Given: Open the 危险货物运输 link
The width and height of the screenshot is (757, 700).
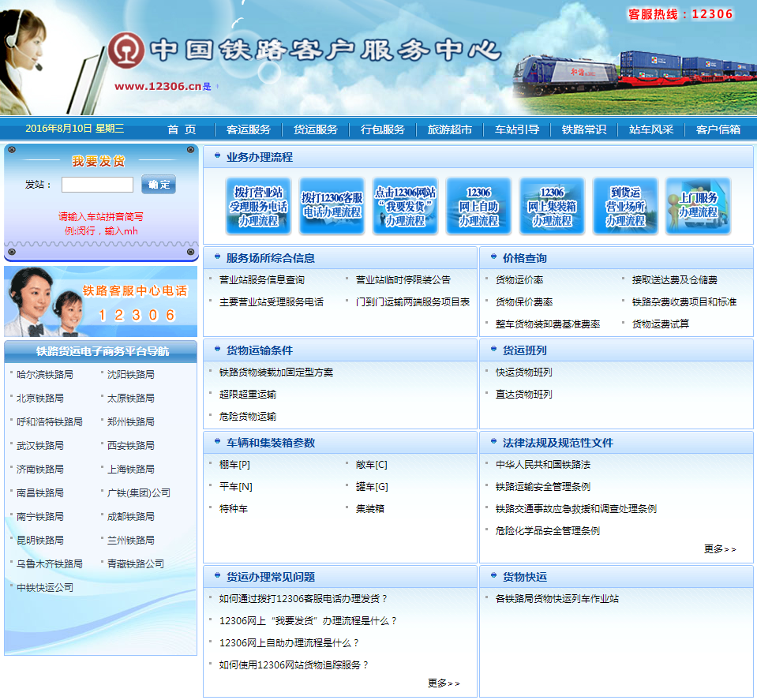Looking at the screenshot, I should click(x=248, y=417).
